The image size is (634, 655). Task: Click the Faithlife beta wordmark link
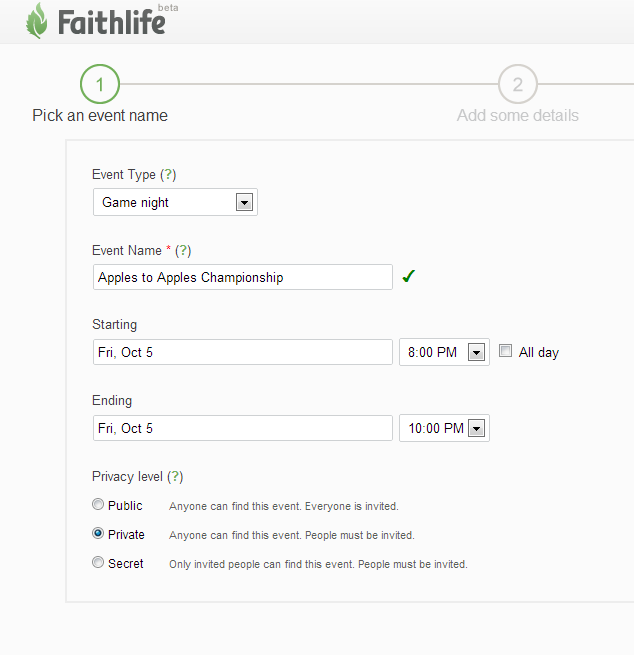coord(110,22)
